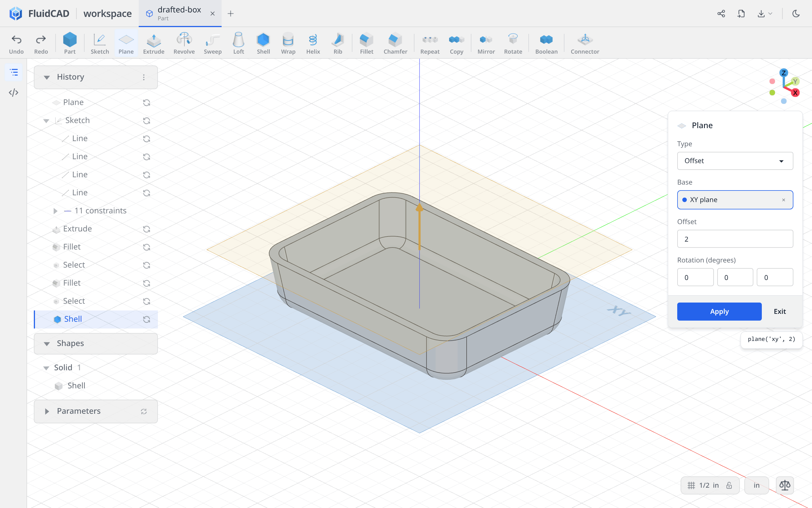Select the Mirror tool
The width and height of the screenshot is (812, 508).
tap(486, 43)
